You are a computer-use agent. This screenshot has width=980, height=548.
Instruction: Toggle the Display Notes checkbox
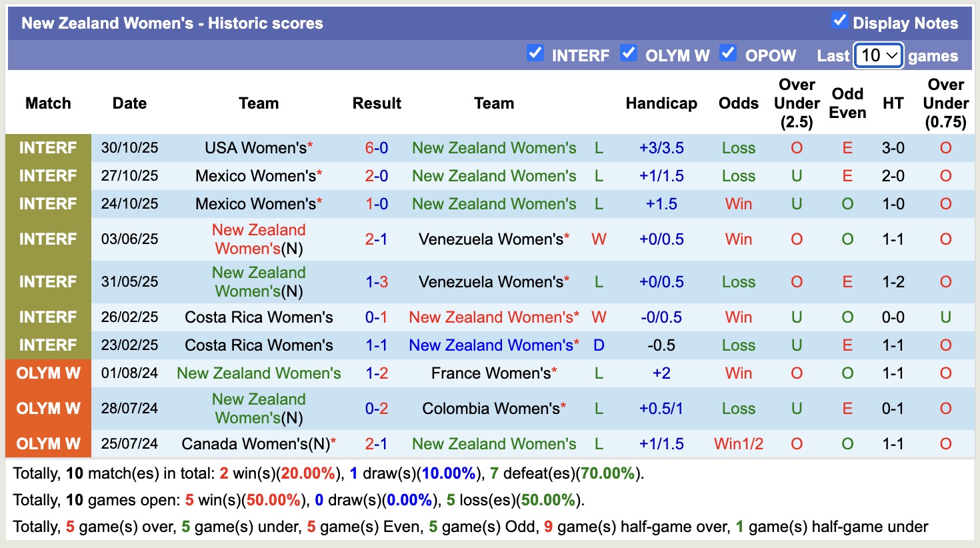coord(839,22)
